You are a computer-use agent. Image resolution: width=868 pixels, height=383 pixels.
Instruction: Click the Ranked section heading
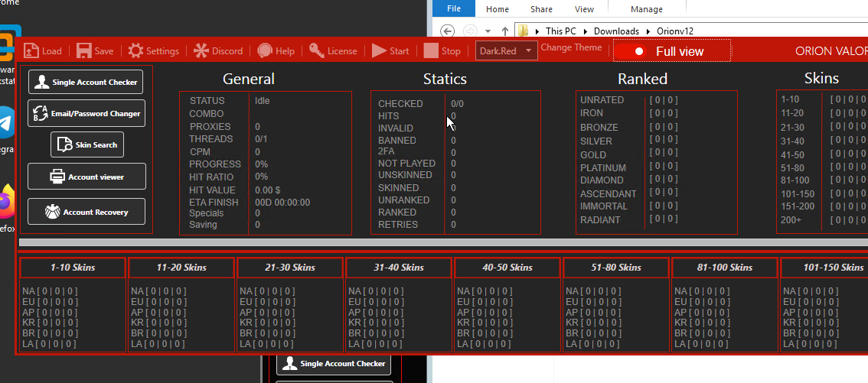tap(643, 79)
